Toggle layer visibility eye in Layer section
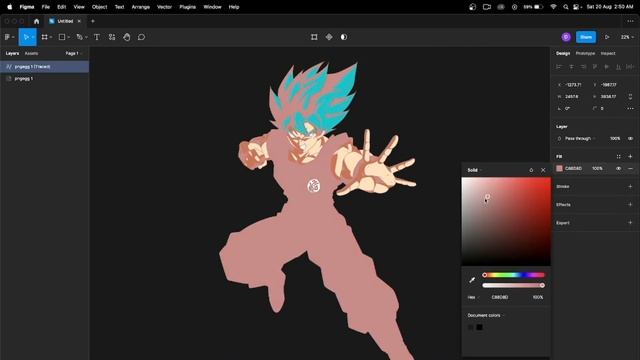This screenshot has height=360, width=640. (x=630, y=139)
